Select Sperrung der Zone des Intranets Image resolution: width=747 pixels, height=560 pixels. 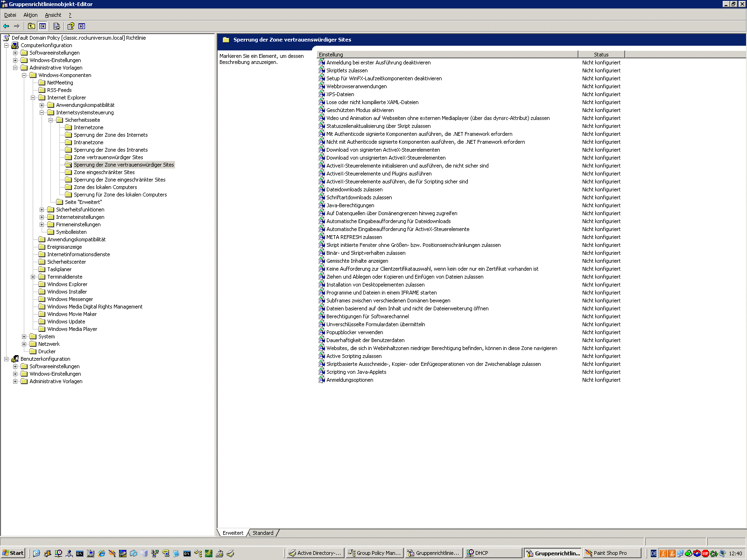pos(110,150)
